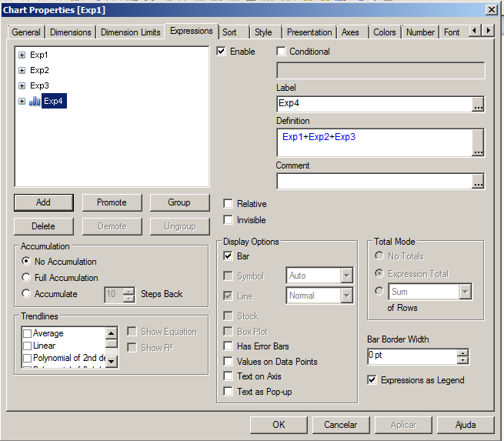
Task: Uncheck the Bar display option
Action: (228, 256)
